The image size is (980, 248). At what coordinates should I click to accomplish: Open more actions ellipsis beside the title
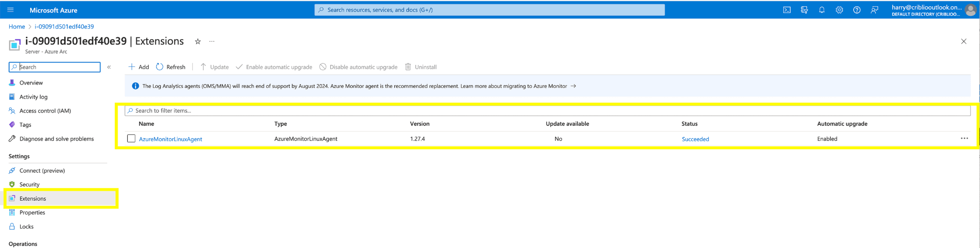[212, 42]
